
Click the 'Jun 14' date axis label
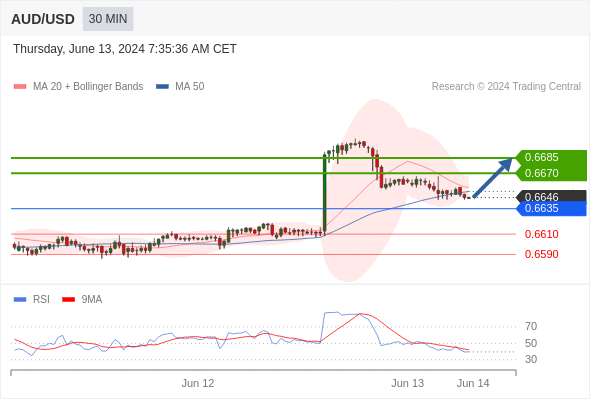tap(473, 383)
